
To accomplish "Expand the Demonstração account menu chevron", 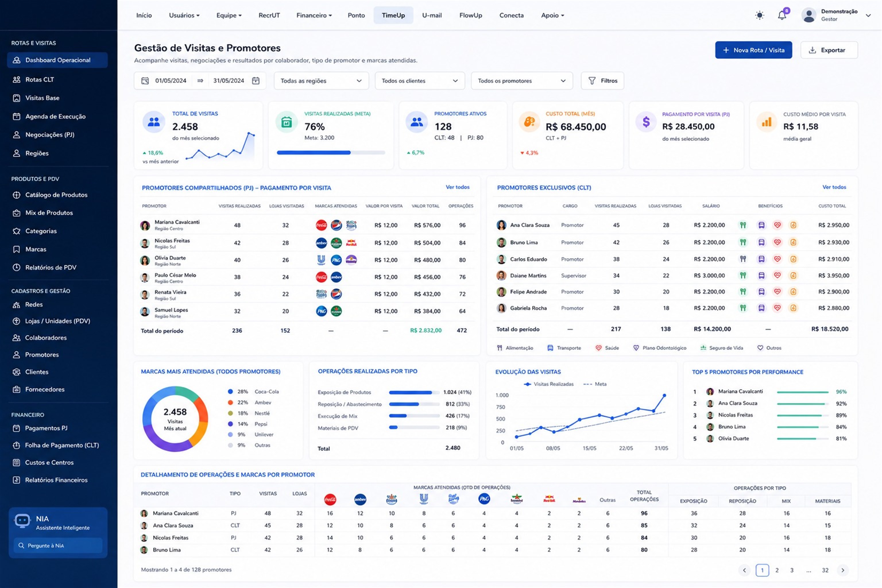I will (868, 16).
